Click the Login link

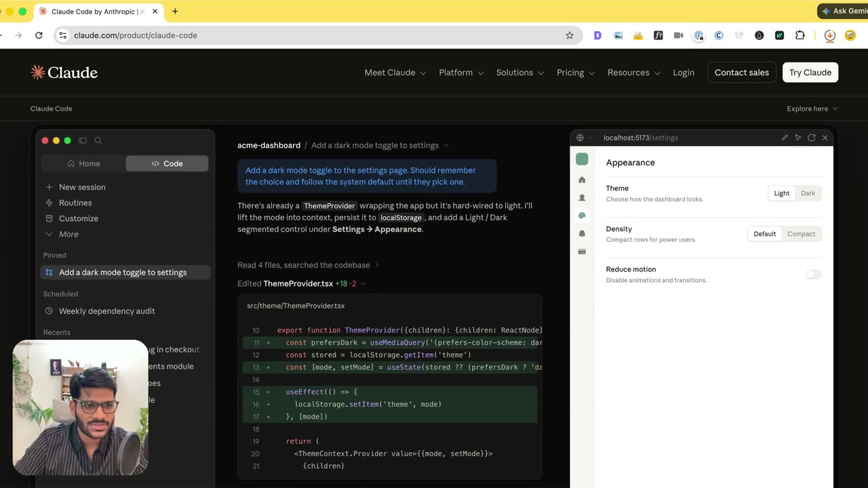point(684,73)
